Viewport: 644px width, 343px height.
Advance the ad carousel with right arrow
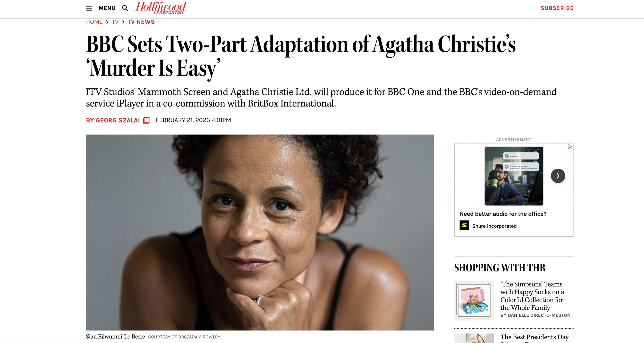click(558, 176)
